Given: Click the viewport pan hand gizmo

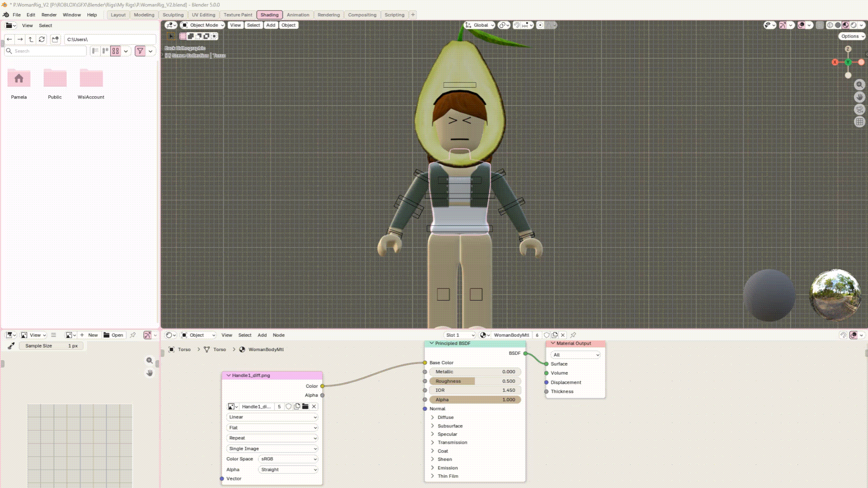Looking at the screenshot, I should coord(859,97).
